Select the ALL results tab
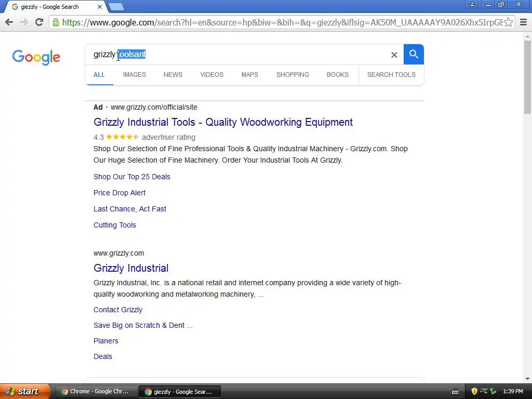 99,75
